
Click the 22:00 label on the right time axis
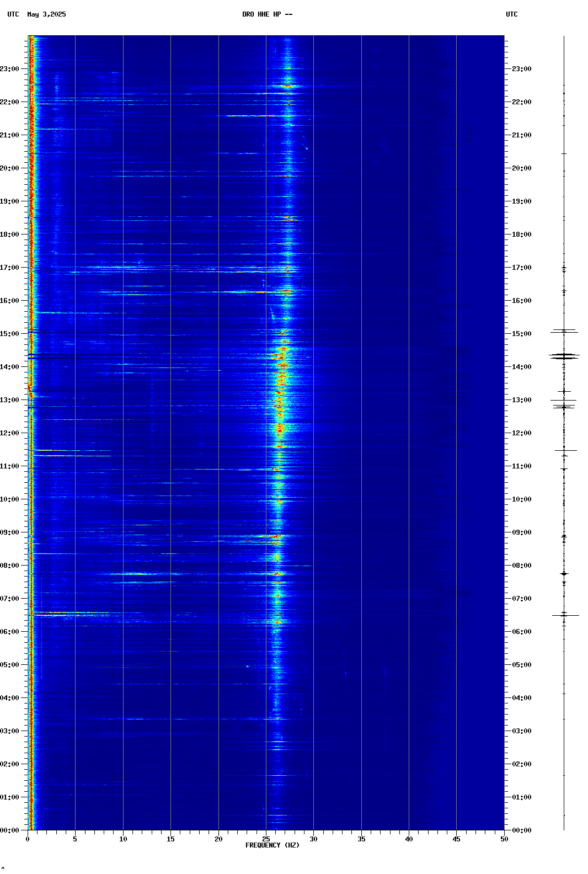click(522, 102)
